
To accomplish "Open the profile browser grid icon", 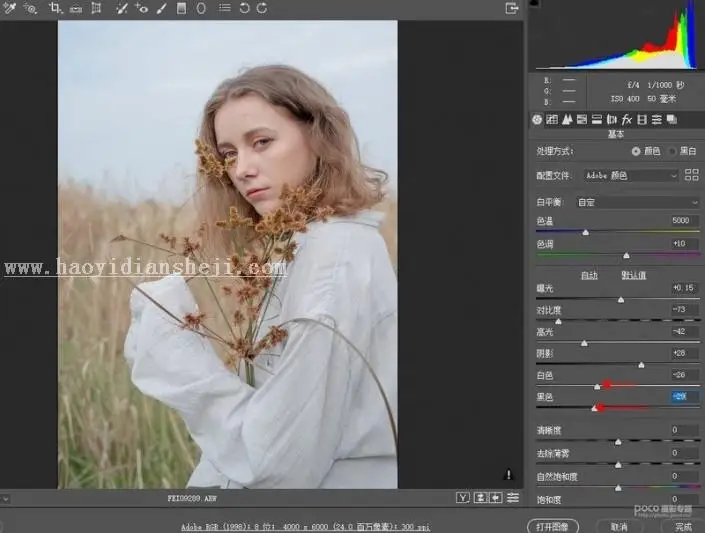I will coord(692,175).
